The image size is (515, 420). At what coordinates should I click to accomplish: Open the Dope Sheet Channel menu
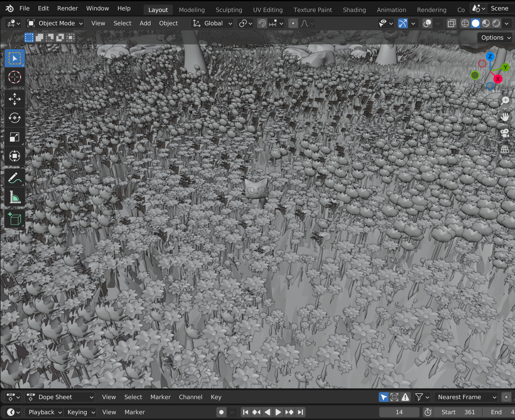click(x=191, y=397)
